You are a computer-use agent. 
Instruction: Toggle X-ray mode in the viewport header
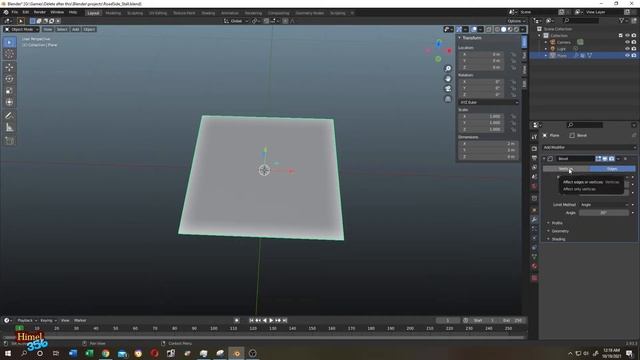pyautogui.click(x=489, y=29)
